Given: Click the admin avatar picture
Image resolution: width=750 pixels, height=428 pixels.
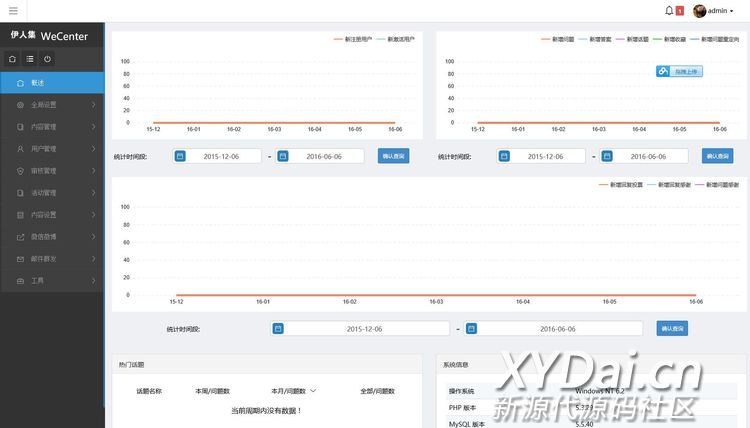Looking at the screenshot, I should [x=699, y=11].
